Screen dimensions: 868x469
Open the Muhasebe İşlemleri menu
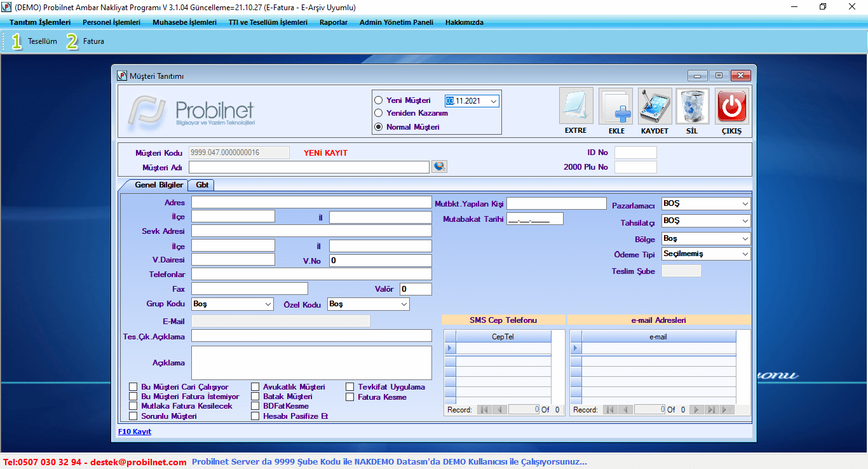pyautogui.click(x=184, y=22)
